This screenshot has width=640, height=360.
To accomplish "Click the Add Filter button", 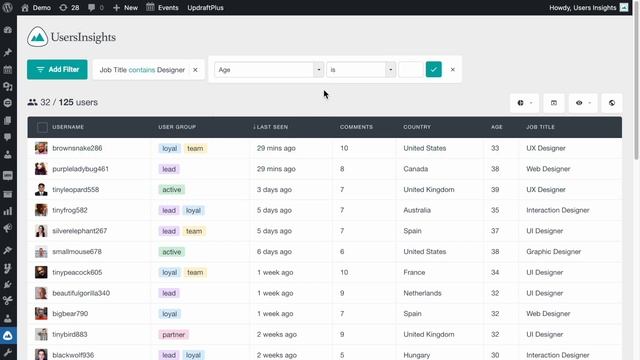I will [57, 69].
